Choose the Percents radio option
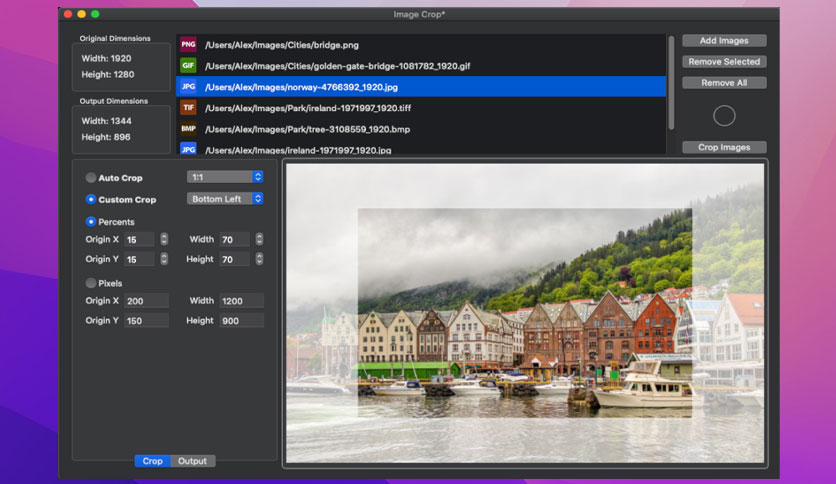836x484 pixels. (91, 222)
